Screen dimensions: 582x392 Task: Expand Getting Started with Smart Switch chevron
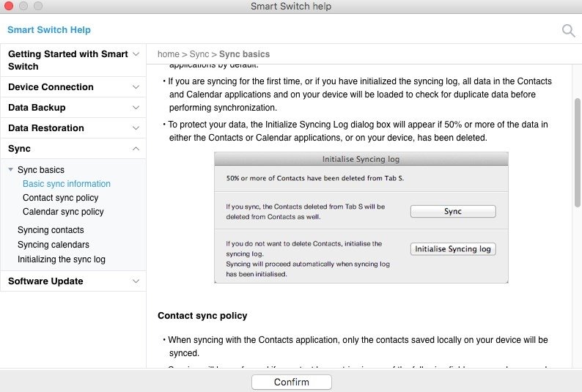(136, 54)
